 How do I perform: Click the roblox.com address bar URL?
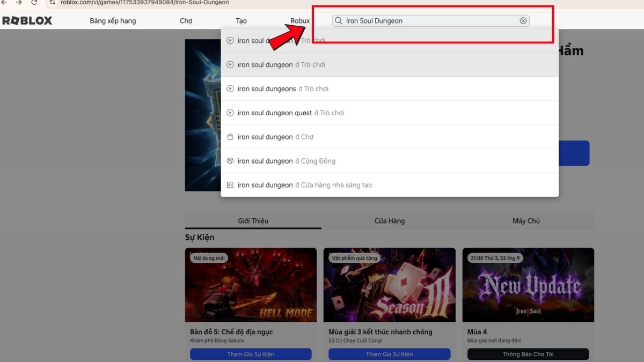tap(144, 3)
